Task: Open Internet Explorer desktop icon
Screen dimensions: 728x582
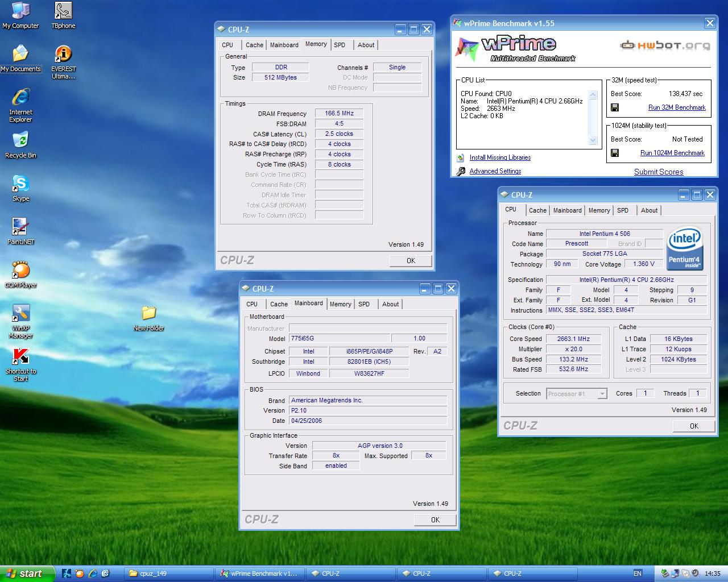Action: [x=20, y=106]
